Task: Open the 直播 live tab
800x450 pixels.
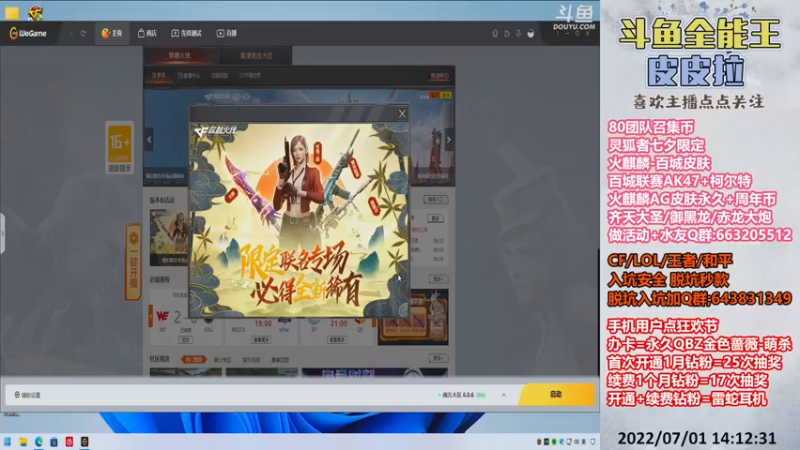Action: (x=227, y=33)
